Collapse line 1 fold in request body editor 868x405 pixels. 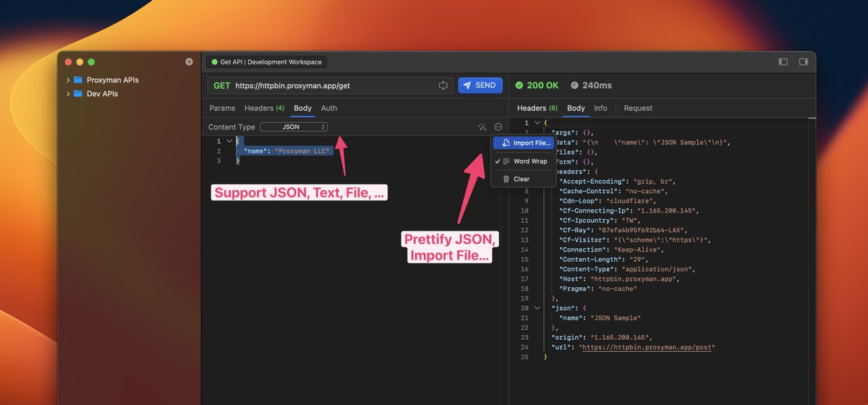pyautogui.click(x=229, y=141)
